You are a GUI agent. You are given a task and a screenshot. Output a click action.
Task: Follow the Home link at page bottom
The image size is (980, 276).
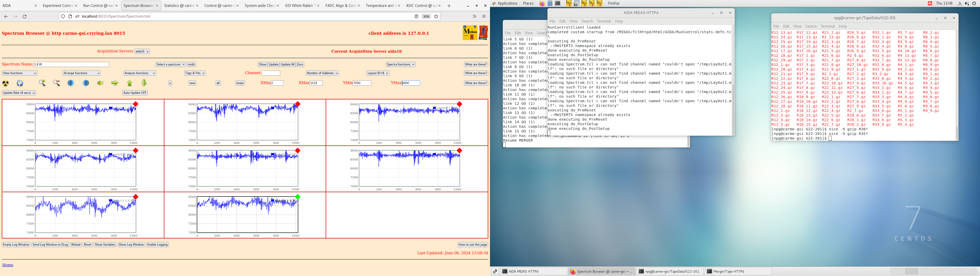(8, 265)
